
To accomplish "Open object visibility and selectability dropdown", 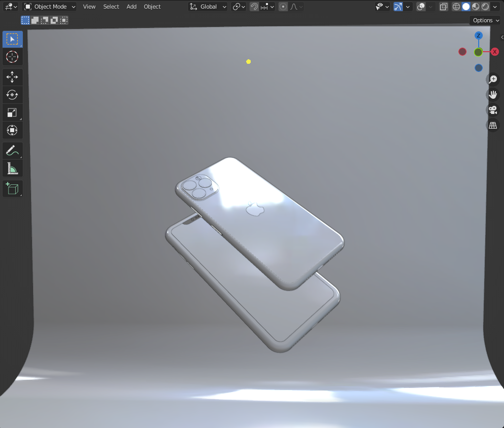I will 382,7.
